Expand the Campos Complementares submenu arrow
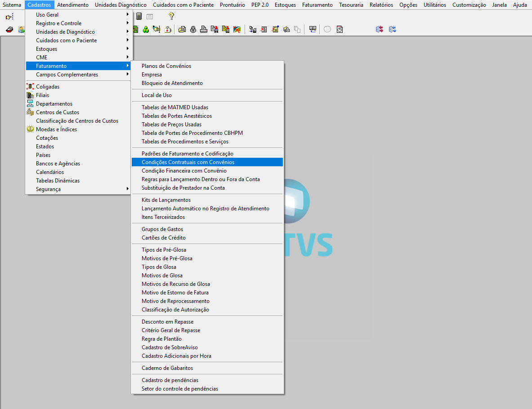The height and width of the screenshot is (409, 532). [128, 74]
